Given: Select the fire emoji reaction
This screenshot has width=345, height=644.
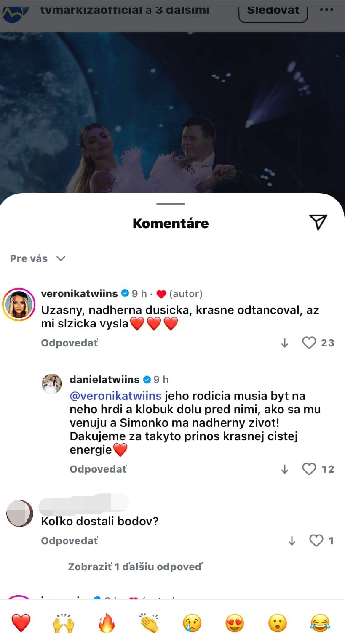Looking at the screenshot, I should pyautogui.click(x=107, y=623).
